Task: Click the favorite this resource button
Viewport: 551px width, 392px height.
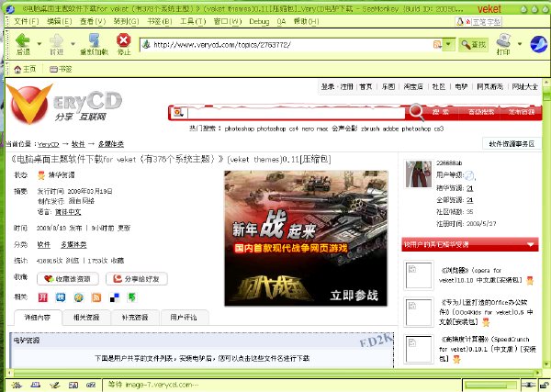Action: coord(67,279)
